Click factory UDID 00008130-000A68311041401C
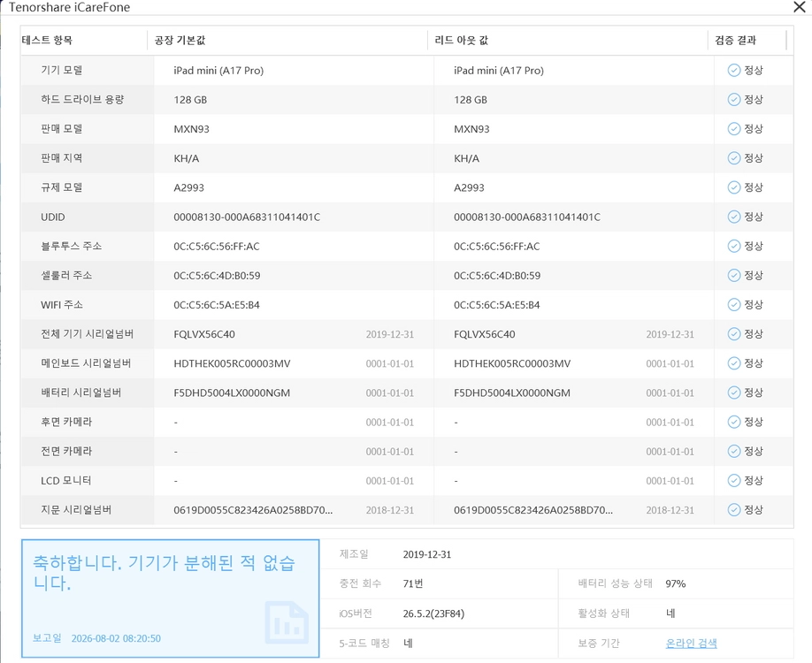 [247, 217]
